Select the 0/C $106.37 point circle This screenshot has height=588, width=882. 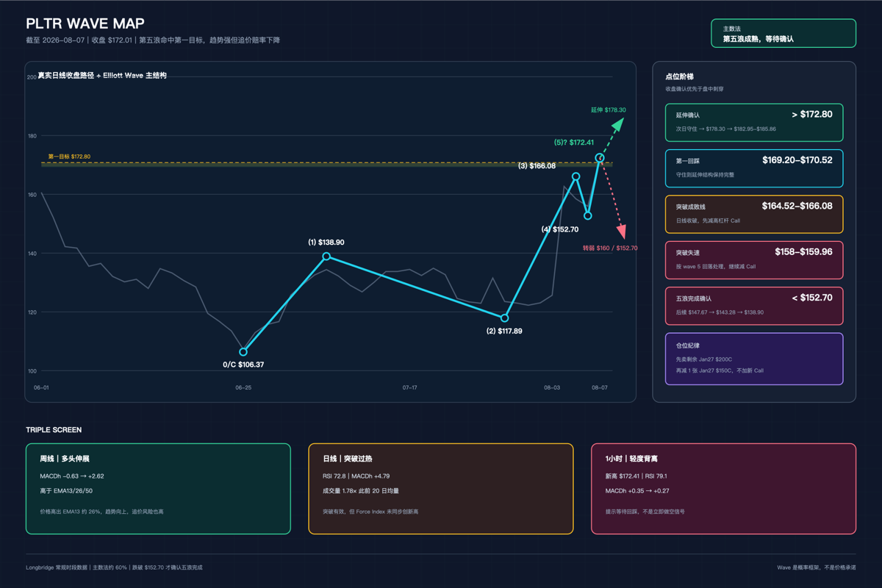(243, 352)
